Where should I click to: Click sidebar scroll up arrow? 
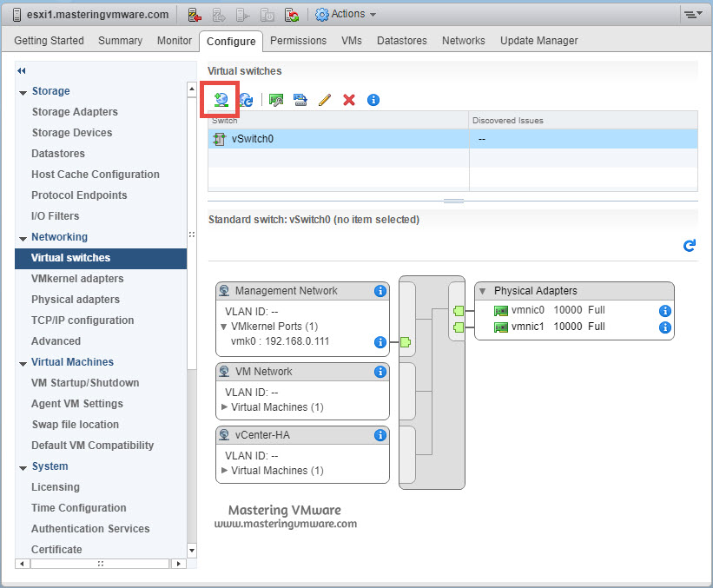(192, 89)
